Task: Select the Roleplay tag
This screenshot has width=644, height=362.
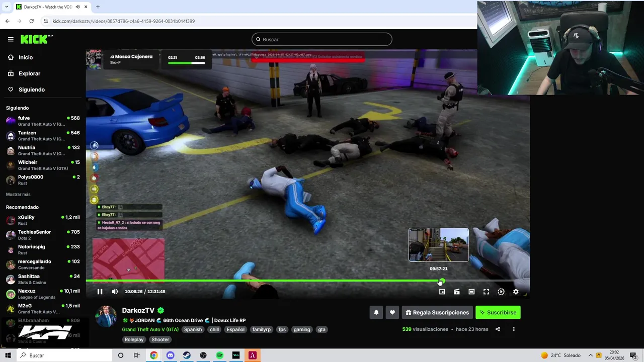Action: pos(134,339)
